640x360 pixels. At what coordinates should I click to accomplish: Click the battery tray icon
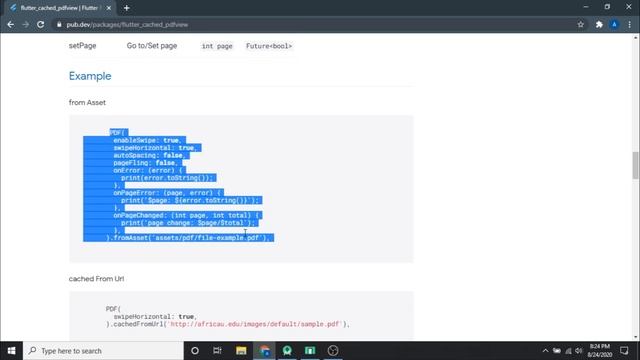[557, 351]
